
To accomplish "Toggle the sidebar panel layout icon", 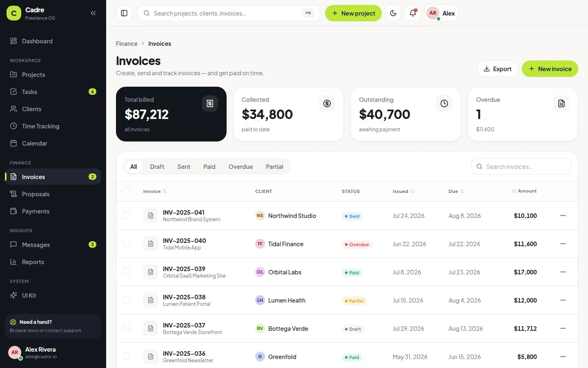I will [x=124, y=13].
